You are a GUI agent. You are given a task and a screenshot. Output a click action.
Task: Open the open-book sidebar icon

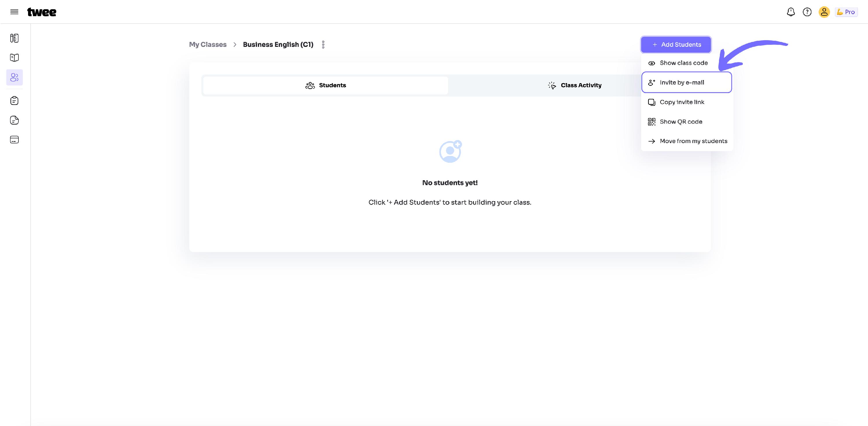pyautogui.click(x=14, y=58)
